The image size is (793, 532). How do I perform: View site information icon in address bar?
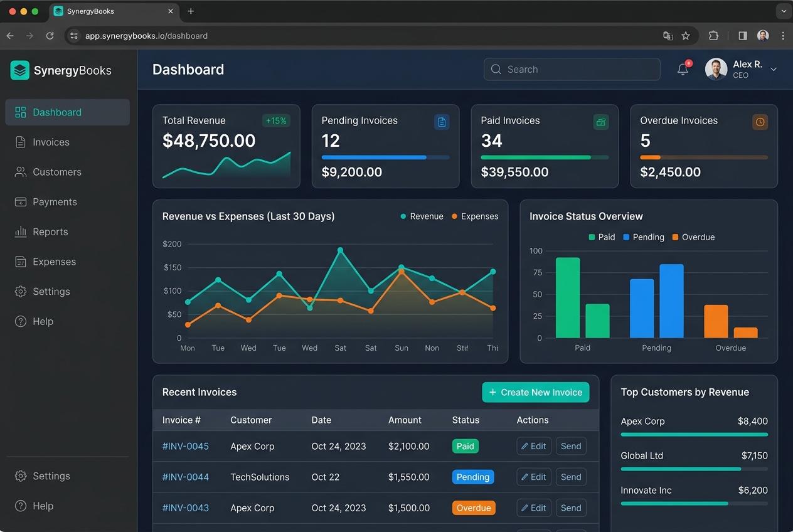pos(74,36)
